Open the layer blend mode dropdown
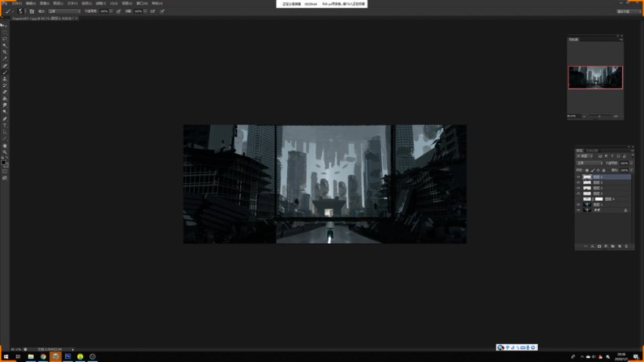 (589, 163)
